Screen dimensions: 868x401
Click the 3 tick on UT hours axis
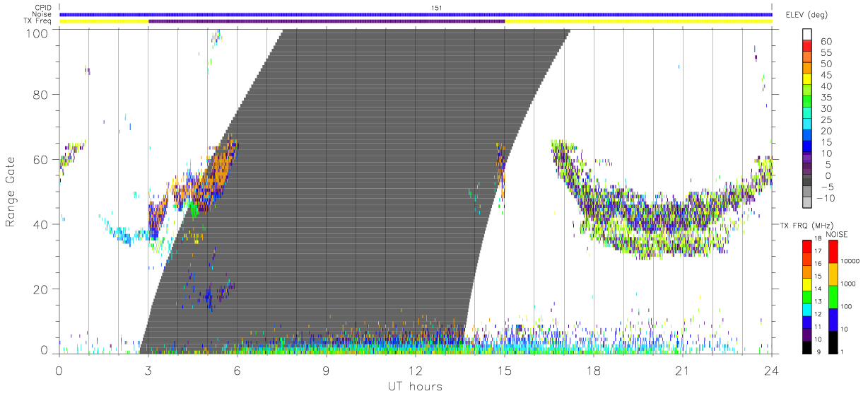[x=148, y=370]
